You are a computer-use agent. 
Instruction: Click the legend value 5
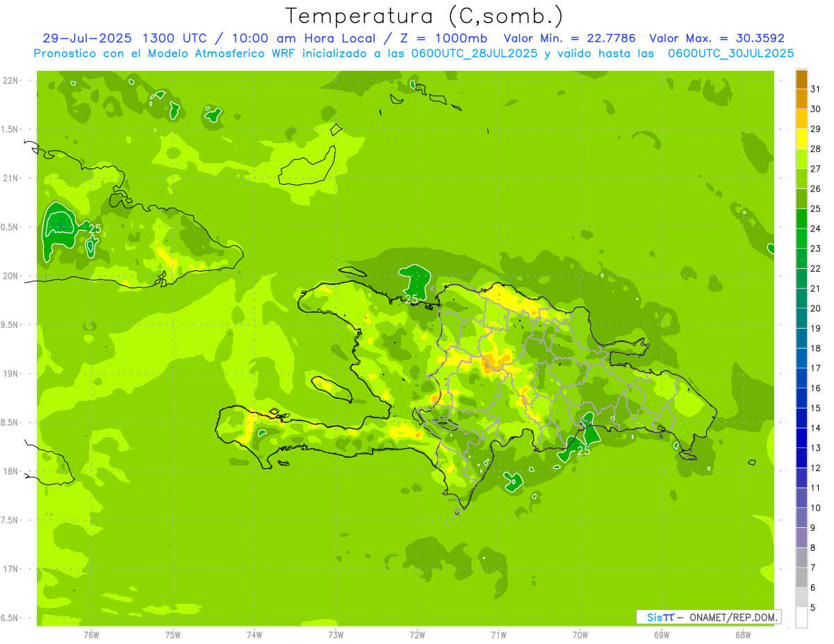click(812, 607)
